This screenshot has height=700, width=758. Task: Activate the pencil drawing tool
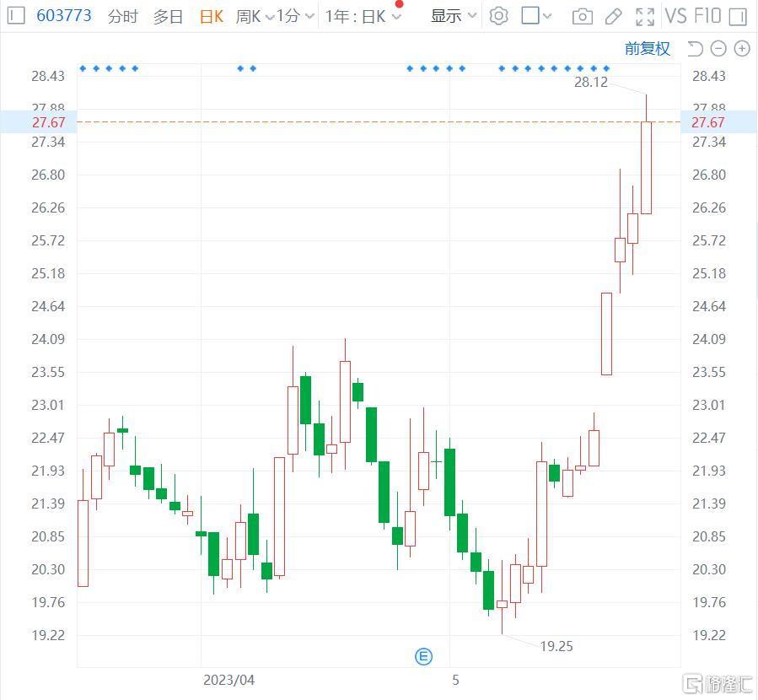(x=614, y=17)
